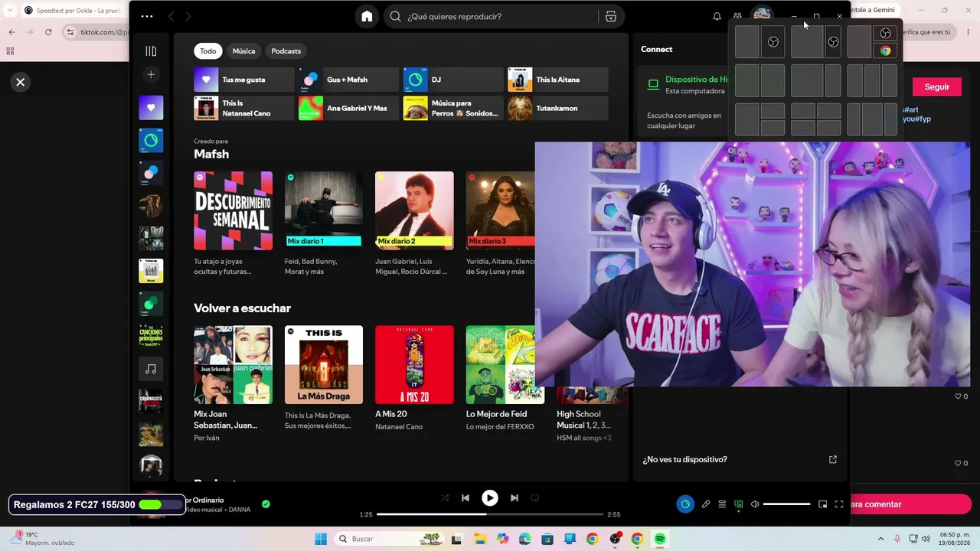980x551 pixels.
Task: Skip to previous track
Action: 465,498
